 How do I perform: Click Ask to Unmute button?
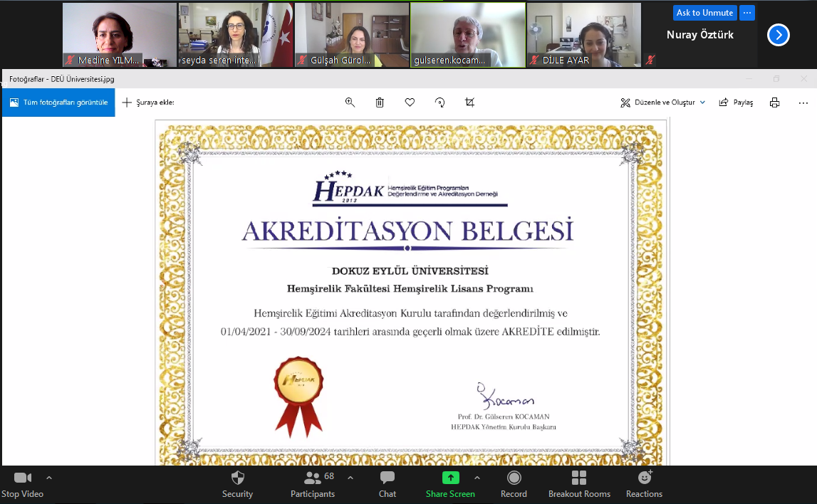click(704, 13)
